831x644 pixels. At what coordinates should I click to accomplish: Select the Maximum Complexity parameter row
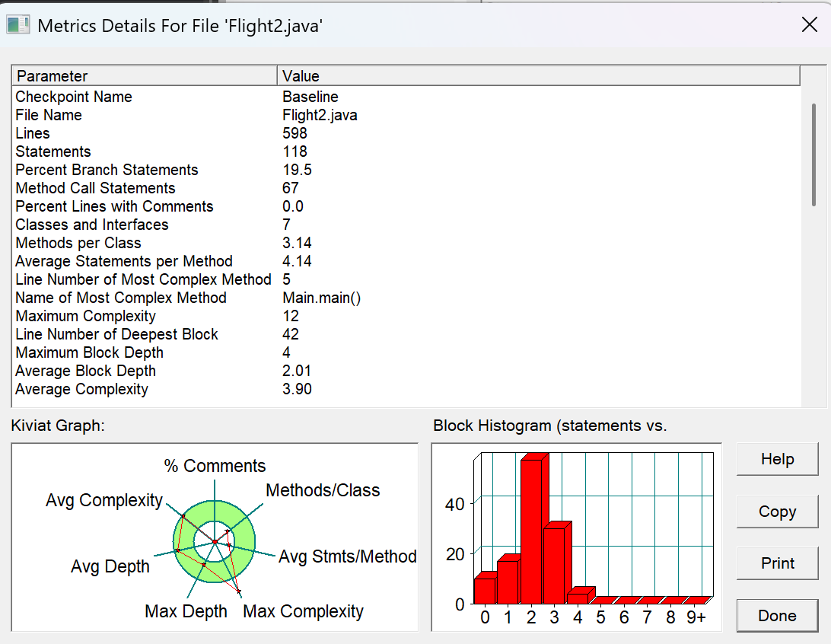(406, 317)
